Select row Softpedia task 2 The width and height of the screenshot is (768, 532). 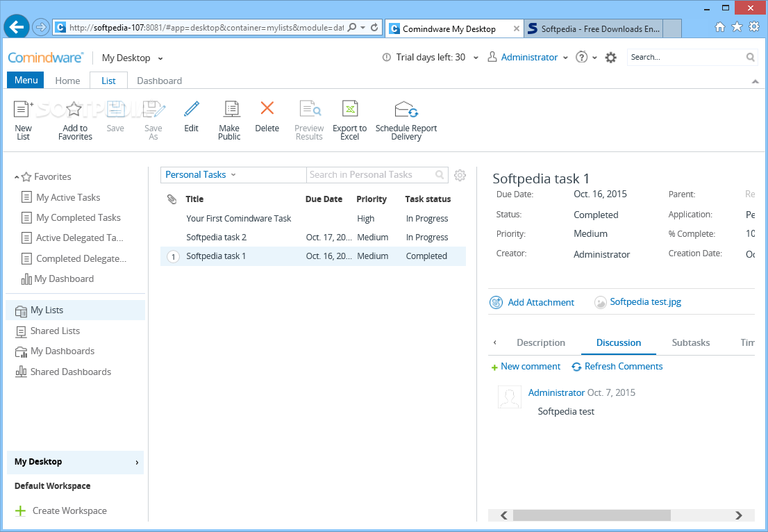pos(313,237)
